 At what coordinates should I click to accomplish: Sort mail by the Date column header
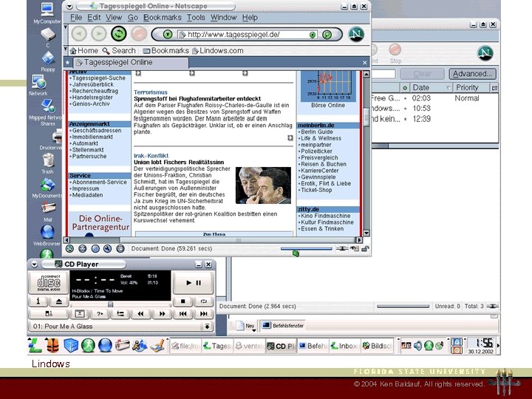tap(431, 87)
